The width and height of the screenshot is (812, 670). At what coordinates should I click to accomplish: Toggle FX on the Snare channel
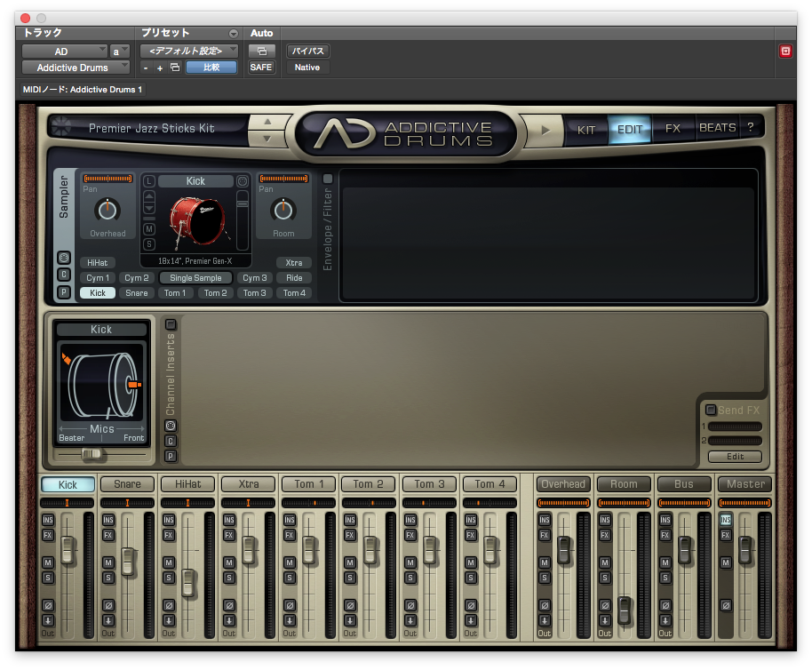[x=108, y=535]
